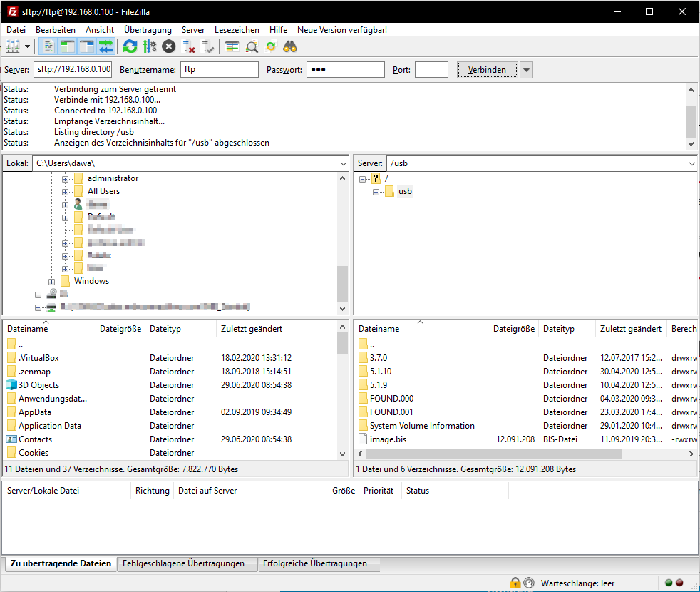
Task: Click the local directory tree scrollbar thumb
Action: pyautogui.click(x=342, y=284)
